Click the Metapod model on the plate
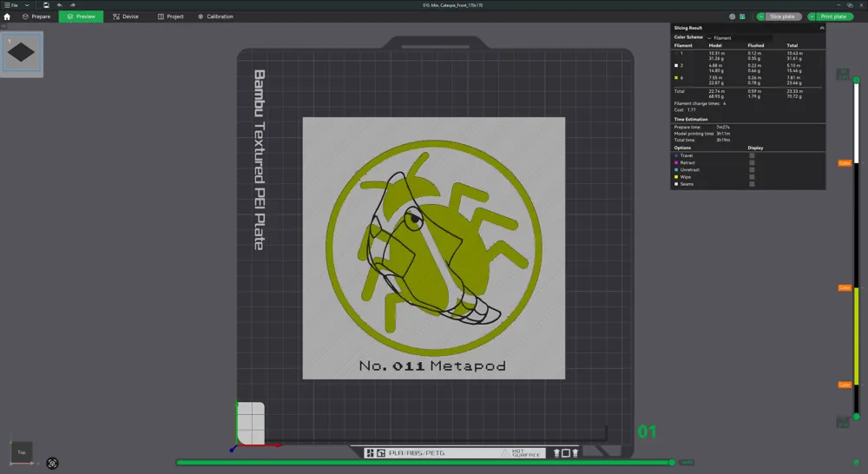 point(433,247)
